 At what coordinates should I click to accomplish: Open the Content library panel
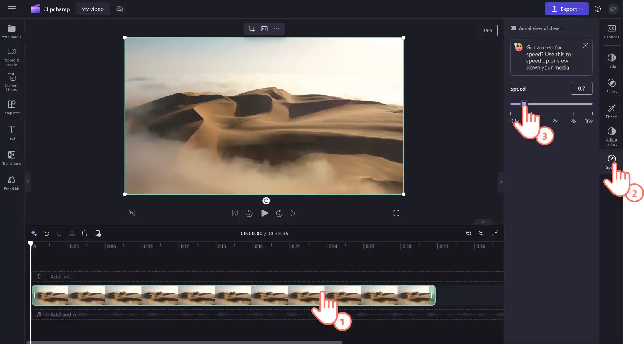point(11,82)
